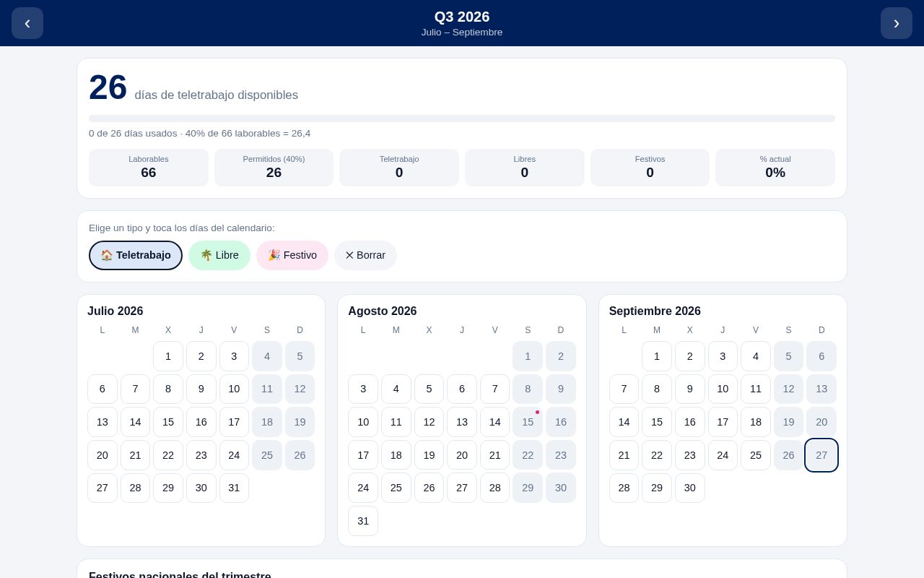924x578 pixels.
Task: Select September 11 day cell
Action: click(756, 389)
